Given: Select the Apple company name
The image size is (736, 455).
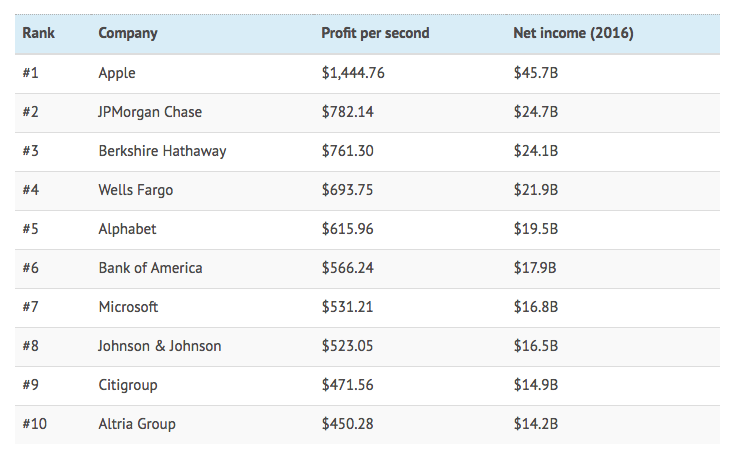Looking at the screenshot, I should (117, 73).
